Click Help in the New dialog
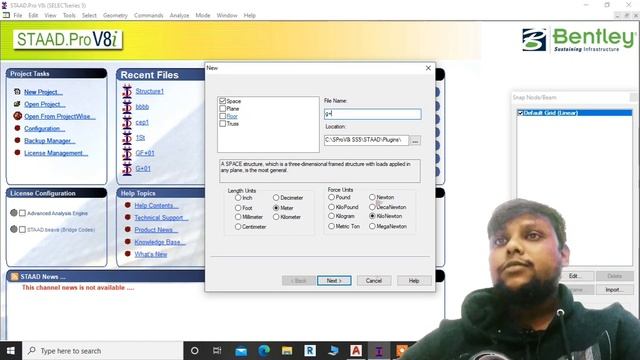 pyautogui.click(x=414, y=280)
